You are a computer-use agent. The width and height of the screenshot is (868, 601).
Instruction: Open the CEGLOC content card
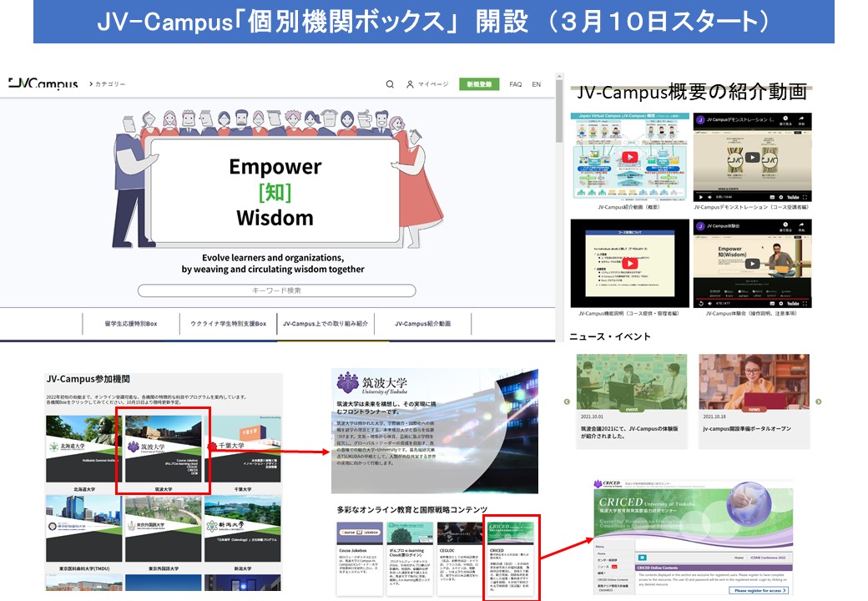point(460,558)
